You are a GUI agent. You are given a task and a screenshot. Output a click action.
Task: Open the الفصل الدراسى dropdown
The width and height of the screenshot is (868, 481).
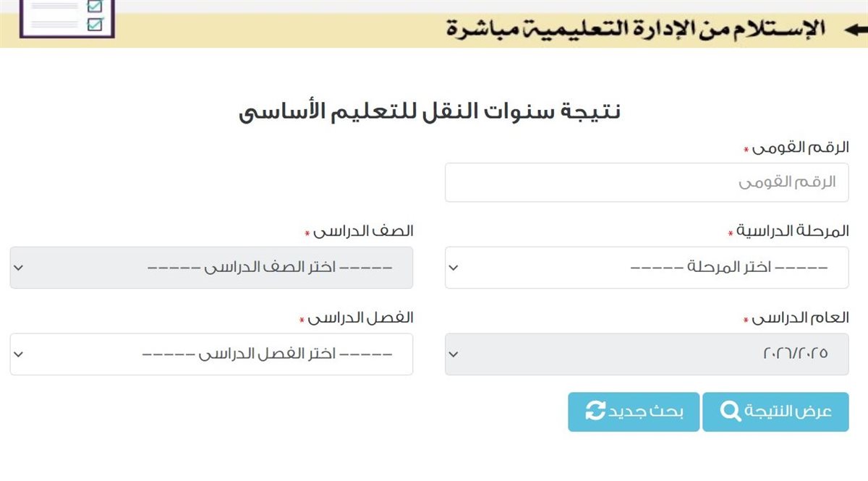pyautogui.click(x=210, y=354)
